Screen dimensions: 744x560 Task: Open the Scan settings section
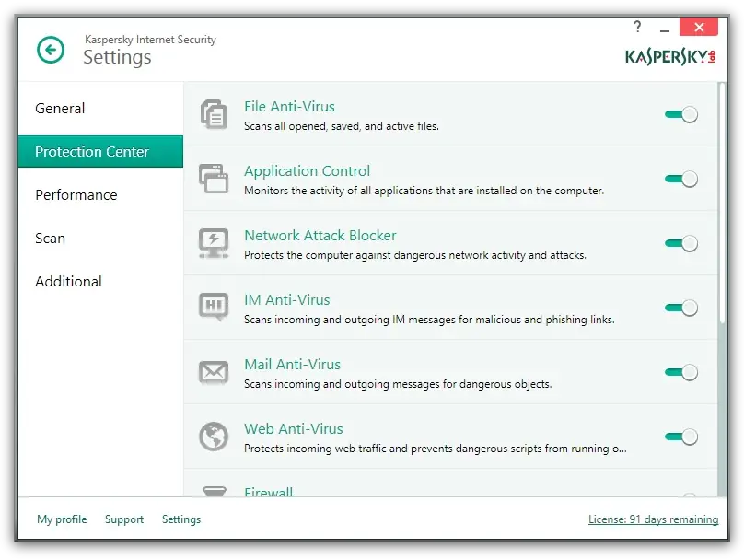point(100,238)
